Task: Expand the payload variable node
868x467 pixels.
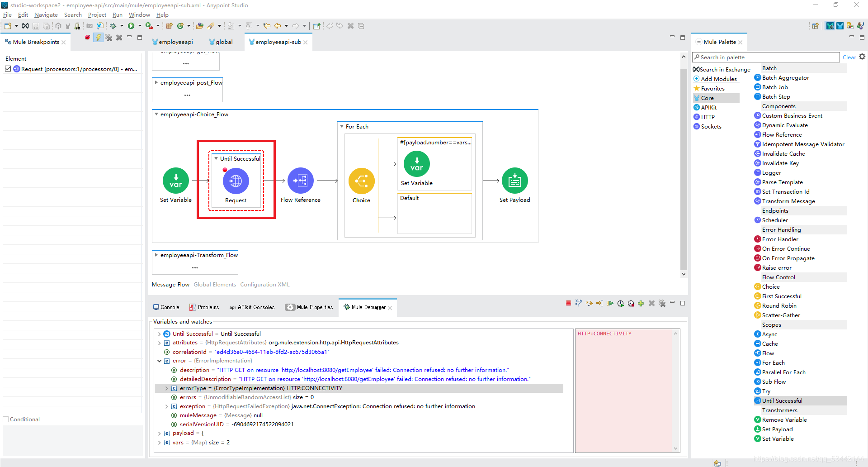Action: 160,434
